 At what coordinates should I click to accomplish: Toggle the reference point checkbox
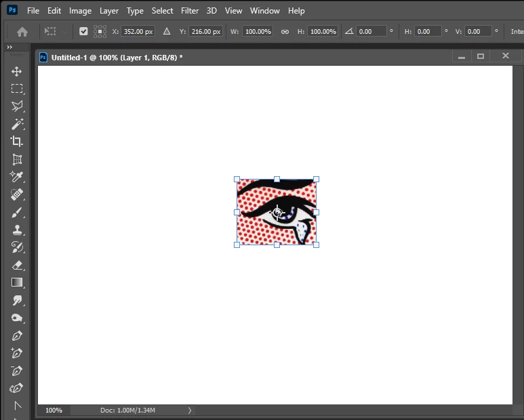pyautogui.click(x=83, y=31)
